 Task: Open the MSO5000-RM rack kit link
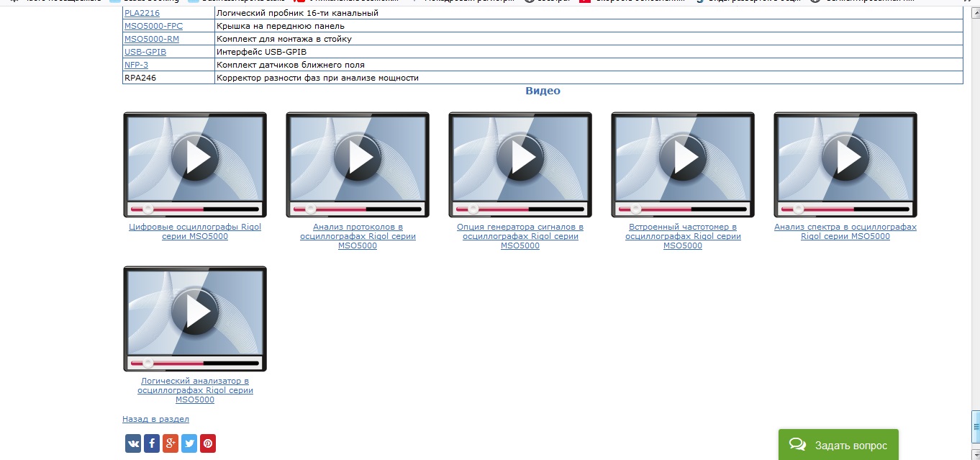tap(152, 39)
